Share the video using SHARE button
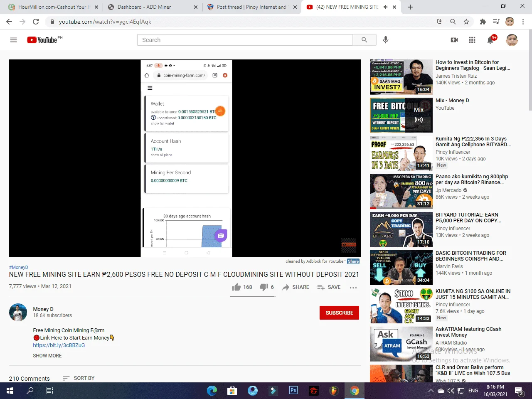Image resolution: width=532 pixels, height=399 pixels. (296, 287)
